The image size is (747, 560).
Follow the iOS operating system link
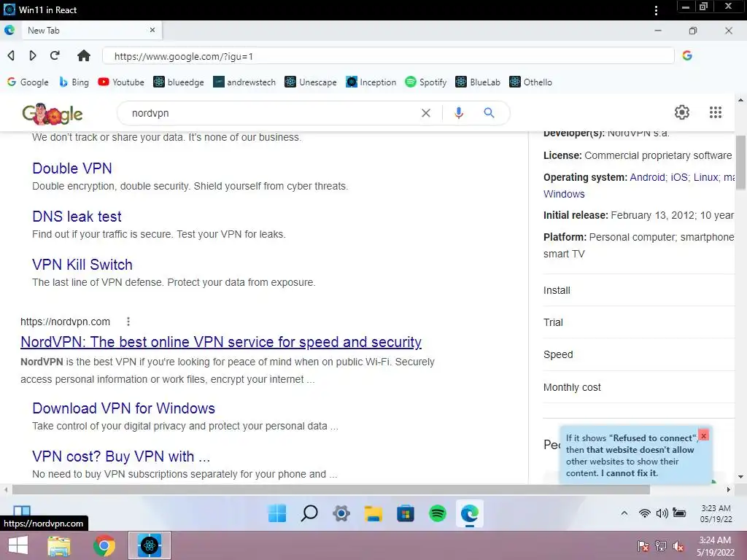[x=679, y=177]
